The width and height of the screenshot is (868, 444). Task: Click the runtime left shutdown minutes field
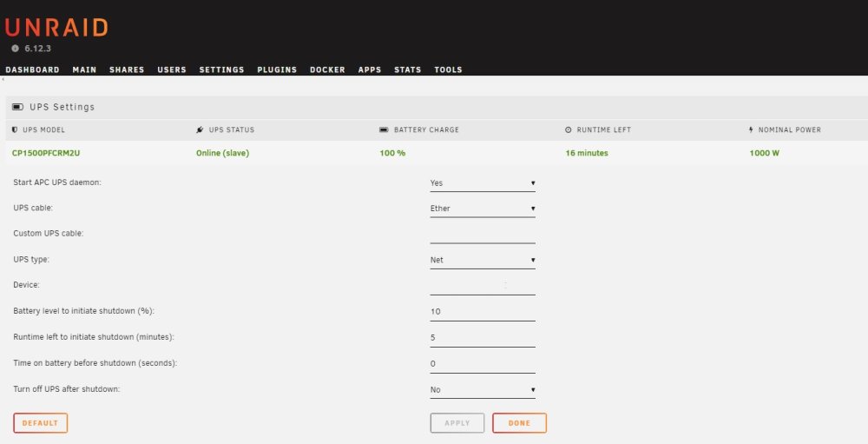pos(483,338)
